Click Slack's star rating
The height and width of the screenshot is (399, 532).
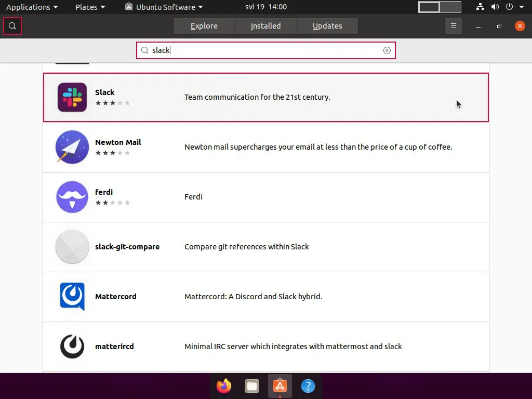tap(112, 103)
